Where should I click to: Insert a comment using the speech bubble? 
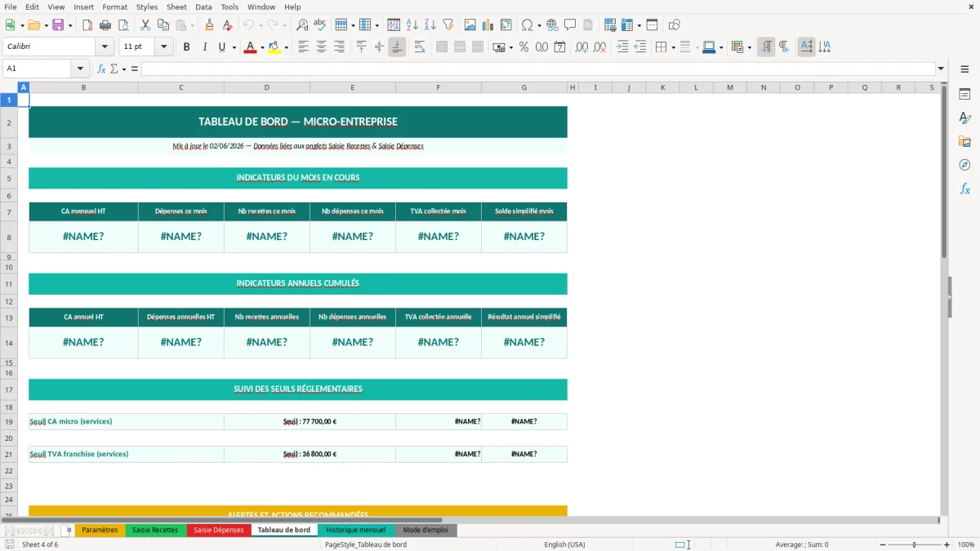(x=570, y=25)
